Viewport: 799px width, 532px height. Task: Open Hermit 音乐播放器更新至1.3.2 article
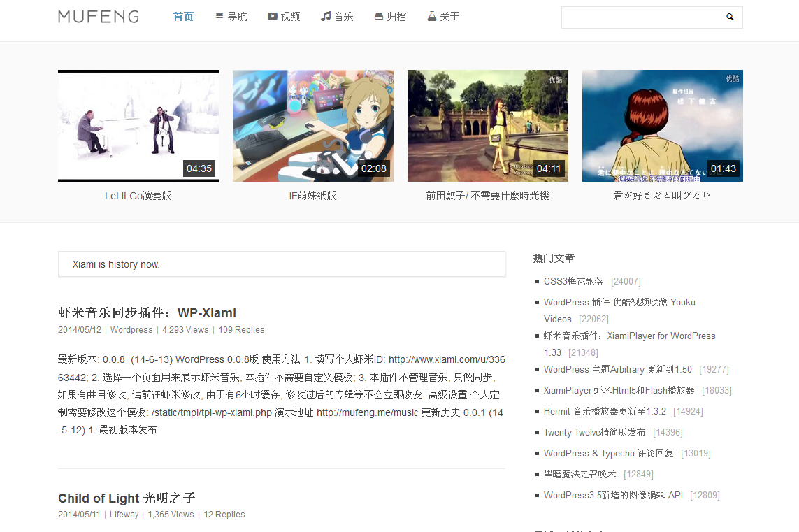(605, 411)
